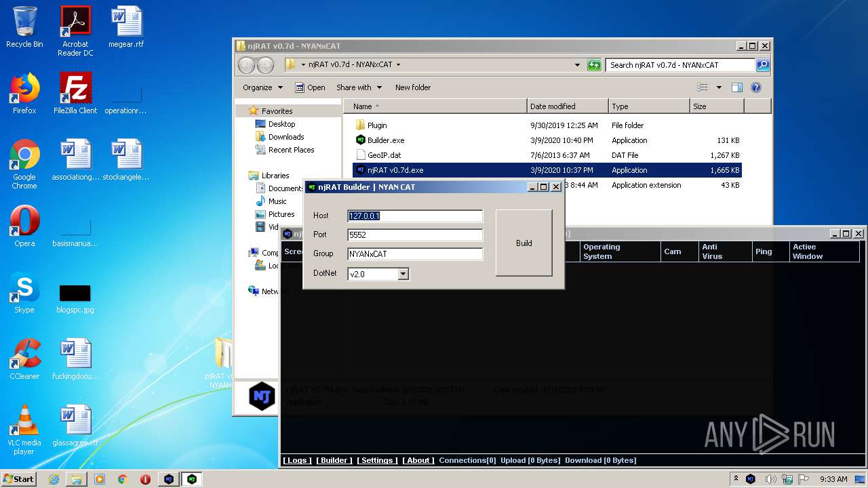The height and width of the screenshot is (488, 868).
Task: Toggle the preview pane icon
Action: point(737,87)
